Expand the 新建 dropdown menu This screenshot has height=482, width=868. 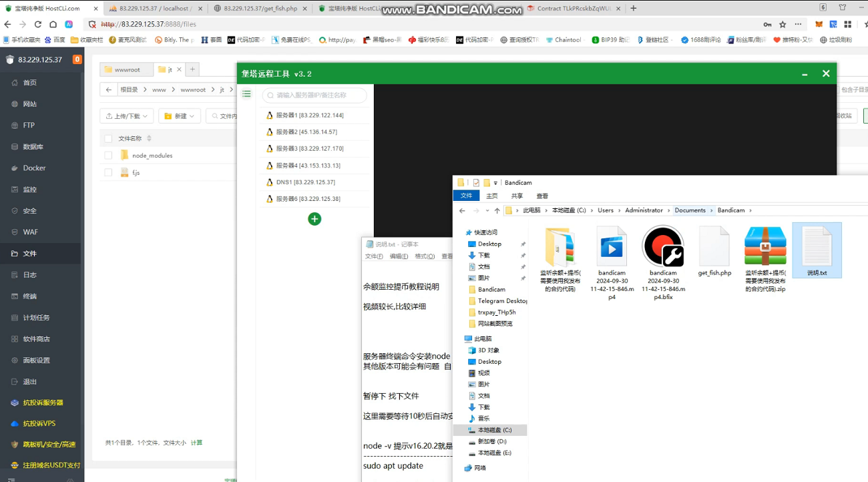(179, 116)
